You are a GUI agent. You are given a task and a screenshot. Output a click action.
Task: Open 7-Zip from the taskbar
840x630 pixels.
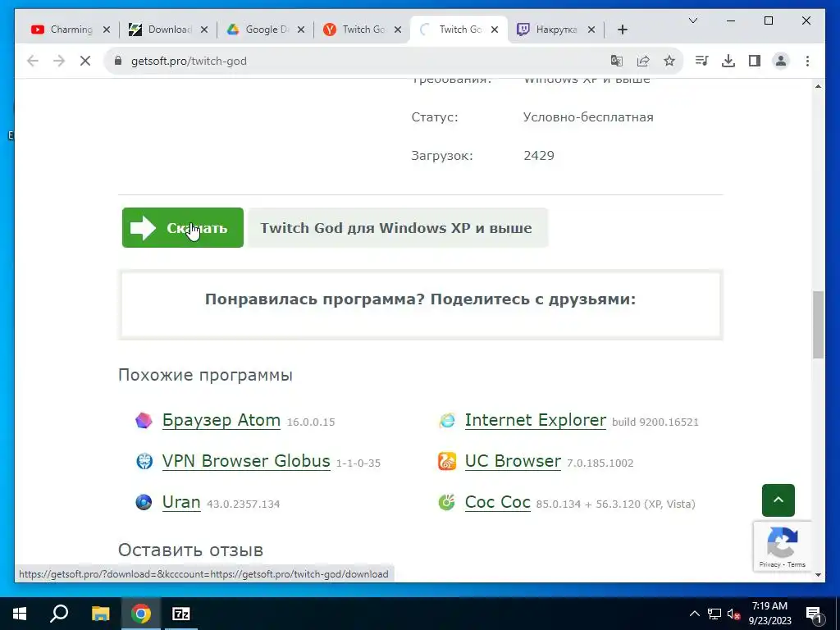[181, 614]
